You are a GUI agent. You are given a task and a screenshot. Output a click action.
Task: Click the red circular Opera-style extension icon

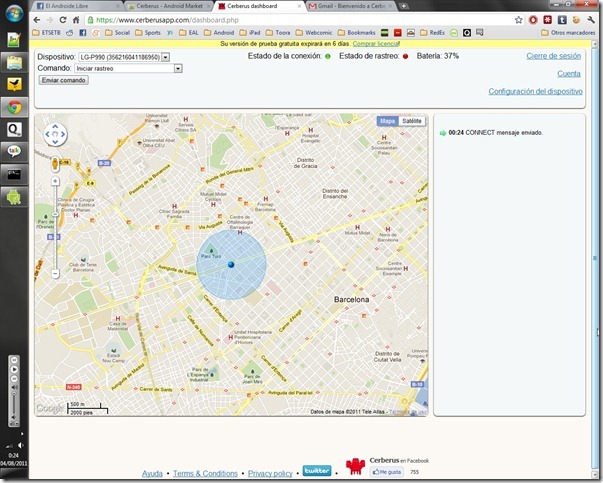pyautogui.click(x=533, y=20)
